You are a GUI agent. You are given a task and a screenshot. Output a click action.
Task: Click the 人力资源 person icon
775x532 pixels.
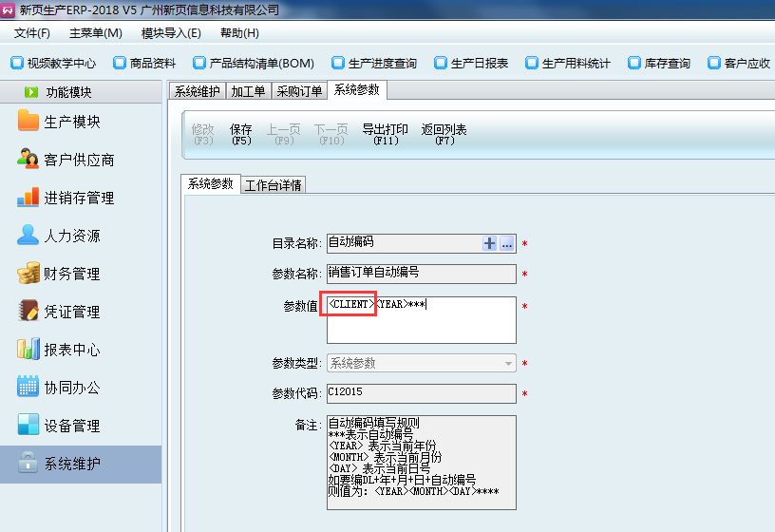(x=28, y=236)
